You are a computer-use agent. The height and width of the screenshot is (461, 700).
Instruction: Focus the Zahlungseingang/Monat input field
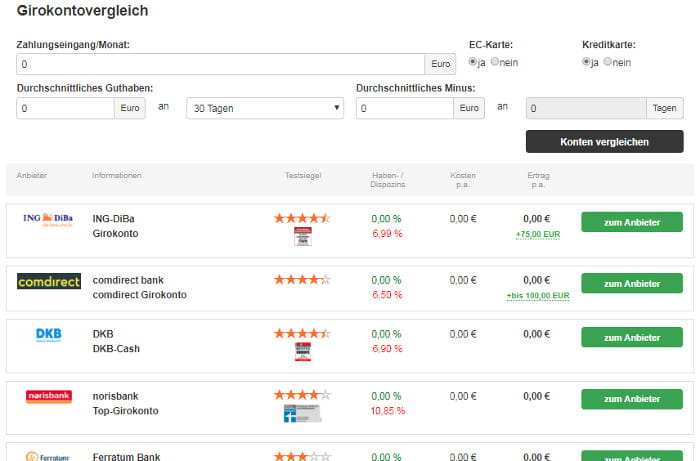coord(221,64)
